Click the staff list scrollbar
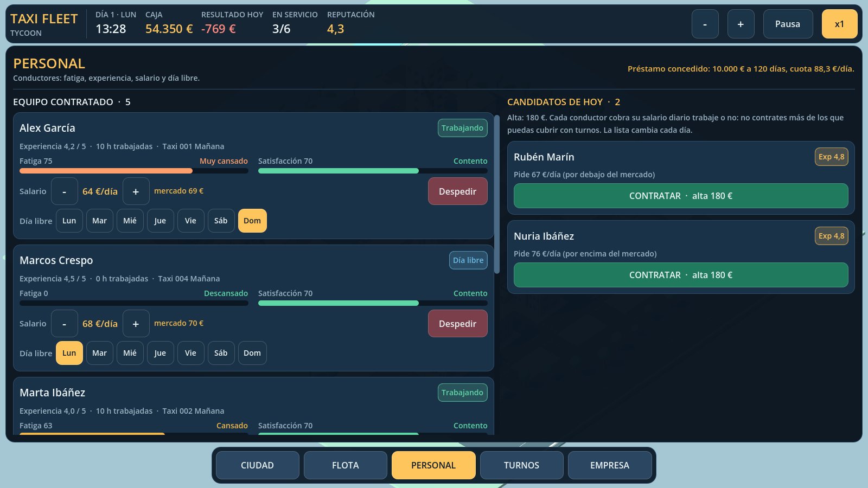The width and height of the screenshot is (868, 488). coord(497,194)
